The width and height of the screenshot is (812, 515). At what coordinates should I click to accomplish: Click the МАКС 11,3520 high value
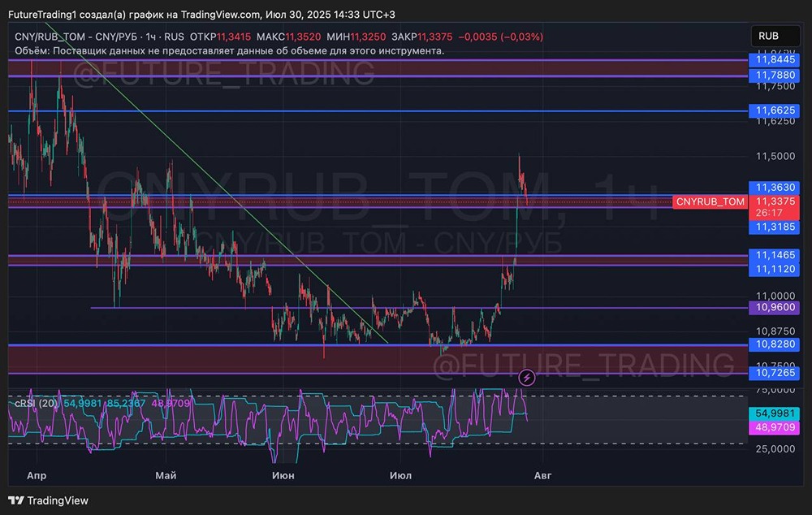(x=288, y=37)
